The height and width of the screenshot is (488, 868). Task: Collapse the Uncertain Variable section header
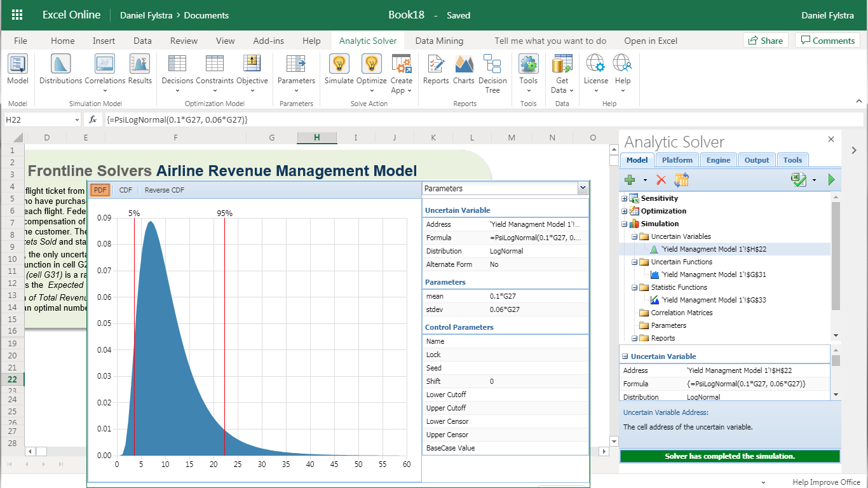coord(625,356)
